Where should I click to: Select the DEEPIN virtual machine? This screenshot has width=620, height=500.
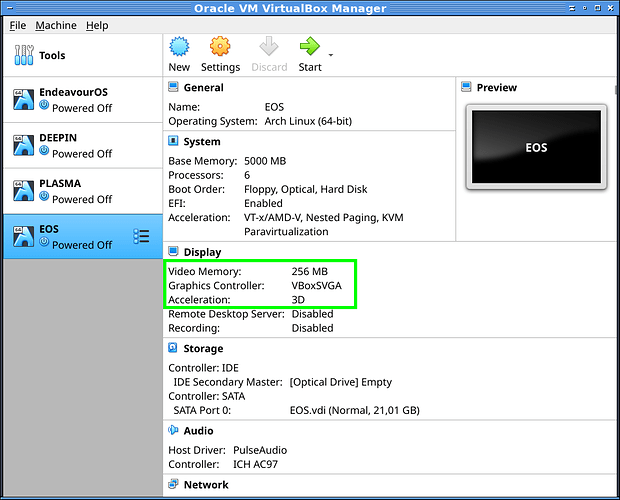[x=80, y=146]
